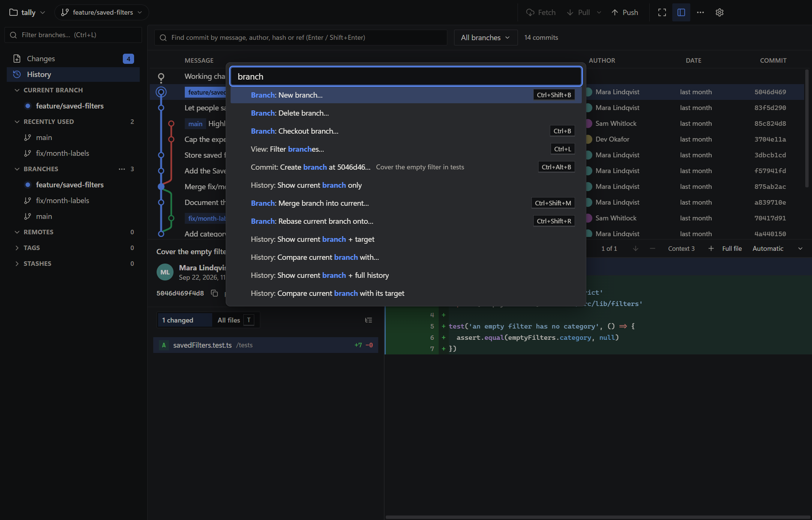This screenshot has width=812, height=520.
Task: Open the tally repository dropdown
Action: point(27,12)
